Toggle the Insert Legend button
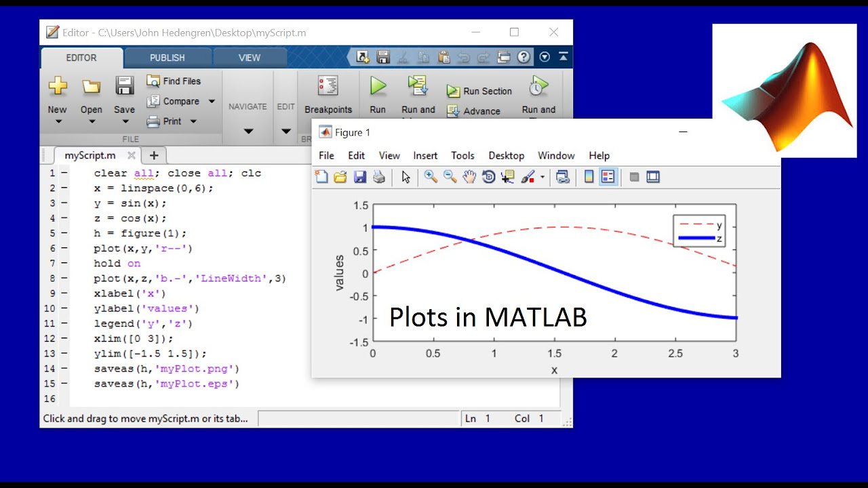The height and width of the screenshot is (488, 868). (x=608, y=177)
